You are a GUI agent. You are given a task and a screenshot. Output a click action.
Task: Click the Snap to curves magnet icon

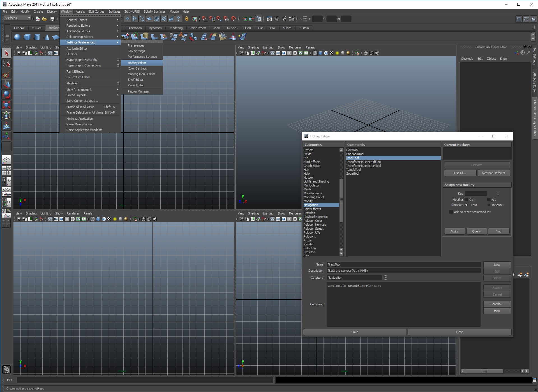(212, 19)
